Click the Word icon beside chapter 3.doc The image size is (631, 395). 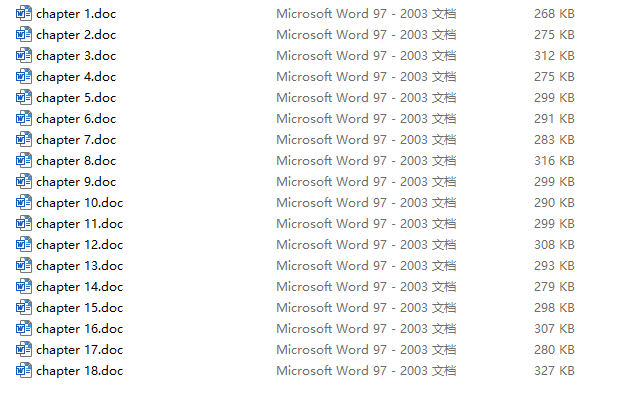24,56
